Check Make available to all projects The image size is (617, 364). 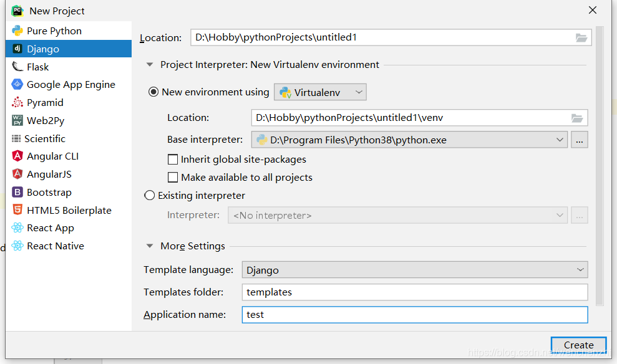pyautogui.click(x=173, y=177)
